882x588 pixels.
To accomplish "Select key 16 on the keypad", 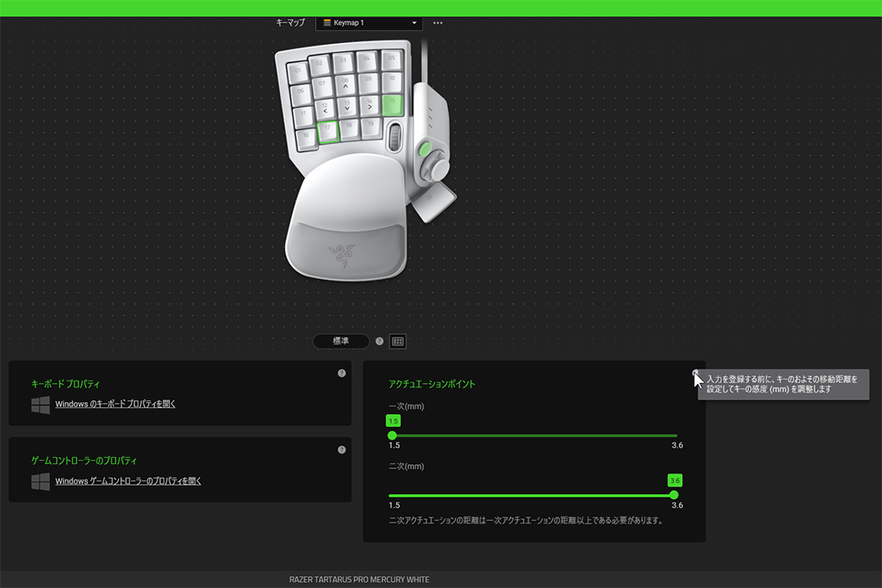I will coord(307,138).
